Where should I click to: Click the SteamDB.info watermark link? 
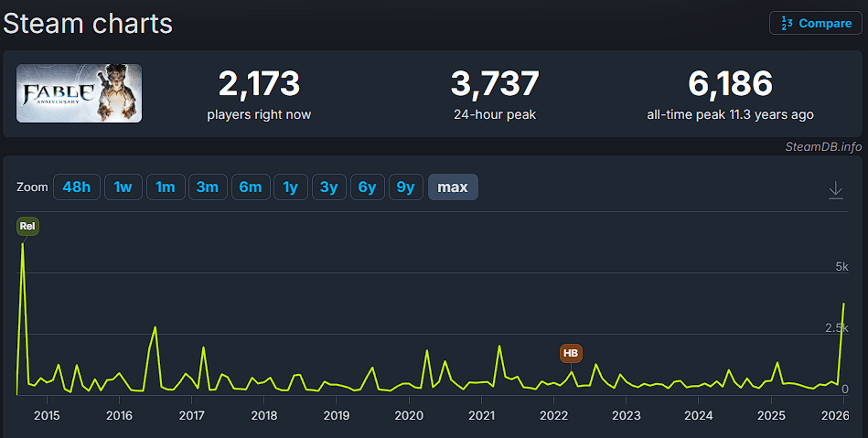click(x=822, y=146)
